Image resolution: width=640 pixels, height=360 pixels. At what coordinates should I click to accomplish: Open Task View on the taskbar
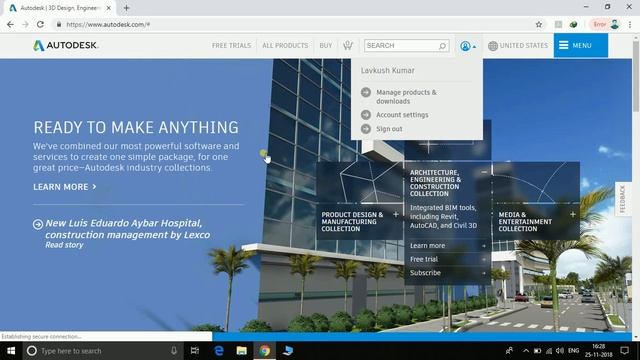coord(195,351)
